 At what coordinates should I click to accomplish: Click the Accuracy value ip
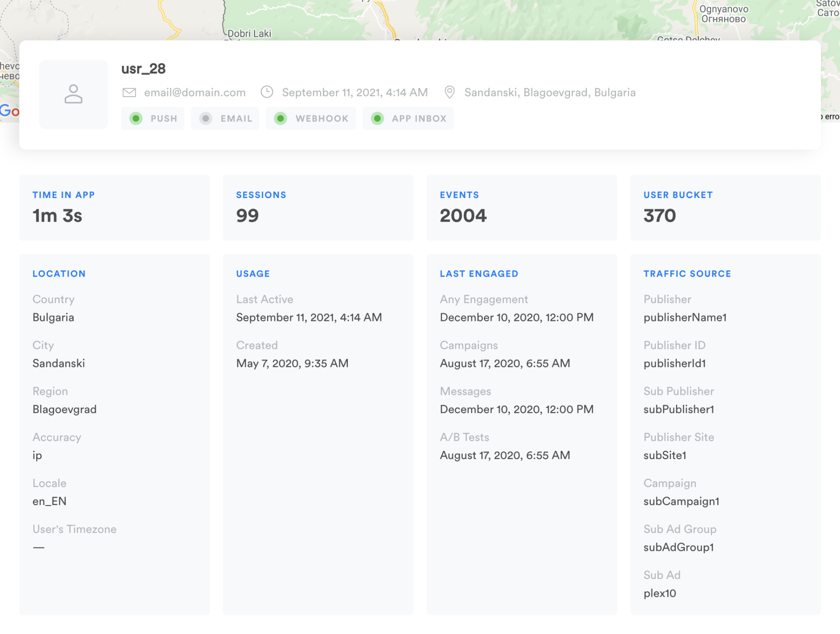pos(37,455)
